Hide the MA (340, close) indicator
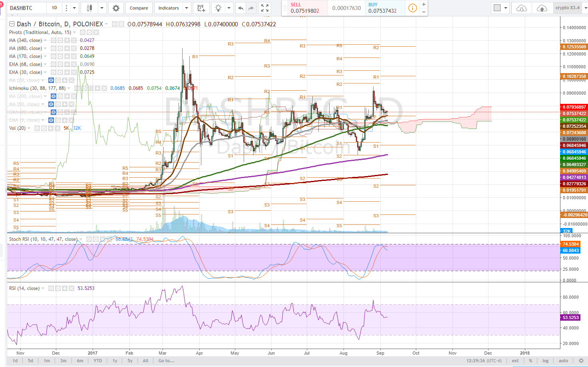The height and width of the screenshot is (367, 588). click(53, 40)
